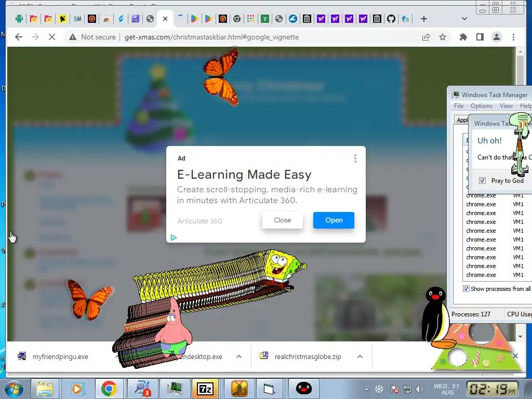Open the colorful dots grid tab
This screenshot has width=532, height=399.
click(x=251, y=19)
